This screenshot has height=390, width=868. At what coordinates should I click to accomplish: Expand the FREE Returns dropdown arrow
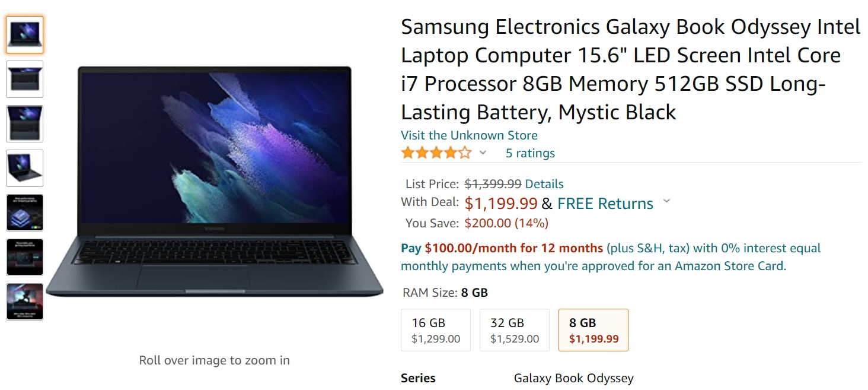coord(666,202)
